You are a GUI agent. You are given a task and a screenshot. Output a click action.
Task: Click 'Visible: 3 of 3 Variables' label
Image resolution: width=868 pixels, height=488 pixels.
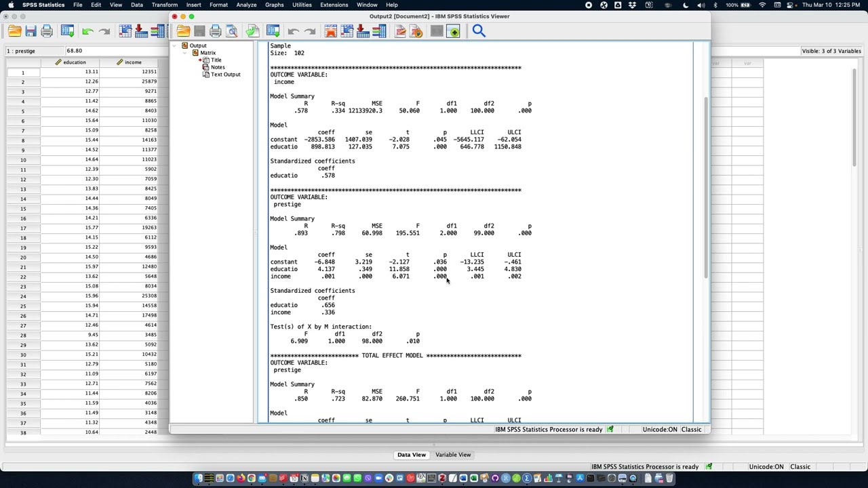tap(831, 51)
